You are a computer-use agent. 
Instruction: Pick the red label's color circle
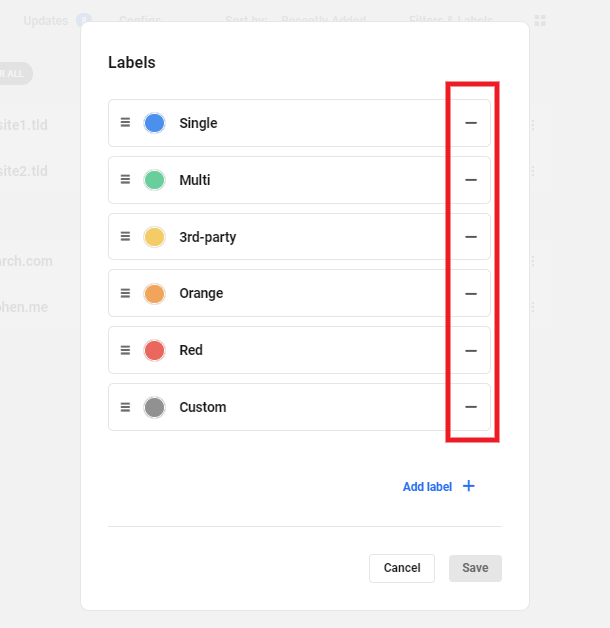pos(154,351)
